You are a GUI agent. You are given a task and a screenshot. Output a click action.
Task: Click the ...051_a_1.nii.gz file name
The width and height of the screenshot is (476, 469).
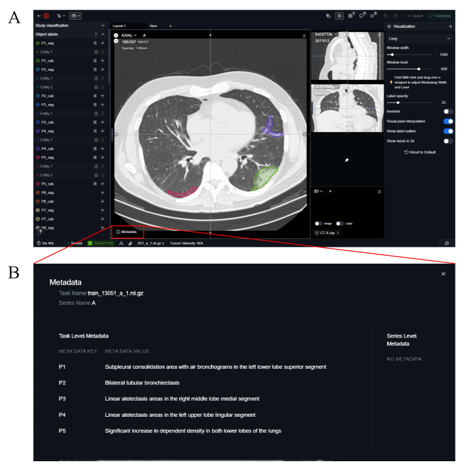149,243
